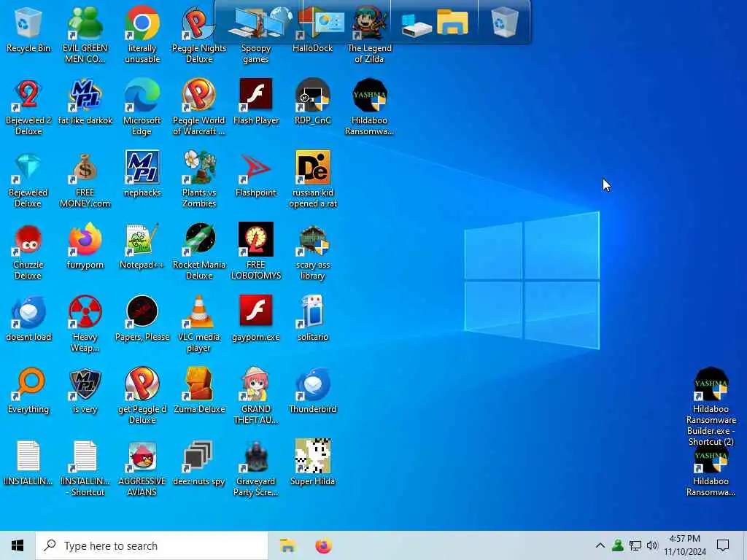This screenshot has width=747, height=560.
Task: Select the VLC media player cone icon
Action: click(198, 324)
